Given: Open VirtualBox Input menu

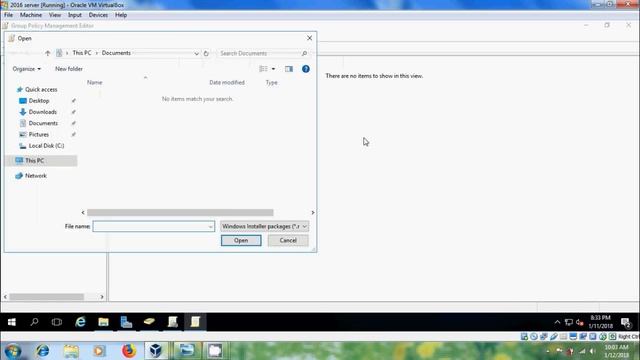Looking at the screenshot, I should 75,15.
